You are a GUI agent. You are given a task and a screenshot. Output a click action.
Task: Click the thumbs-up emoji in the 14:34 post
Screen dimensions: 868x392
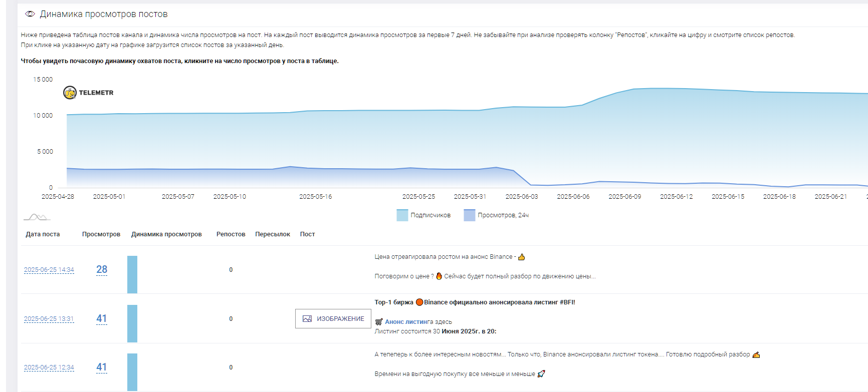point(522,257)
